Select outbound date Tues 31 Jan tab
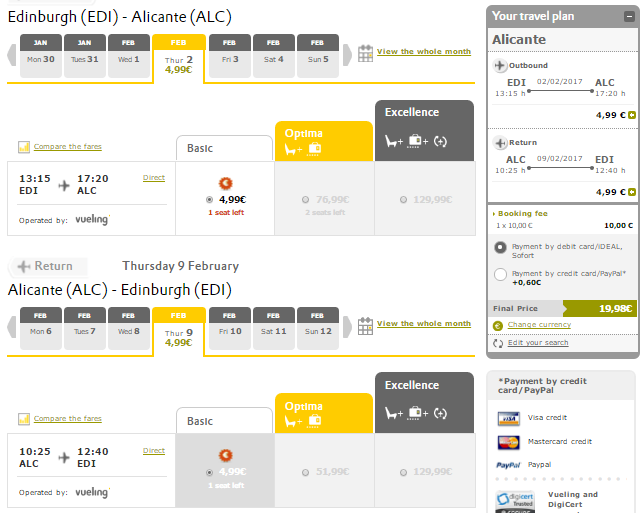This screenshot has height=513, width=642. (85, 56)
